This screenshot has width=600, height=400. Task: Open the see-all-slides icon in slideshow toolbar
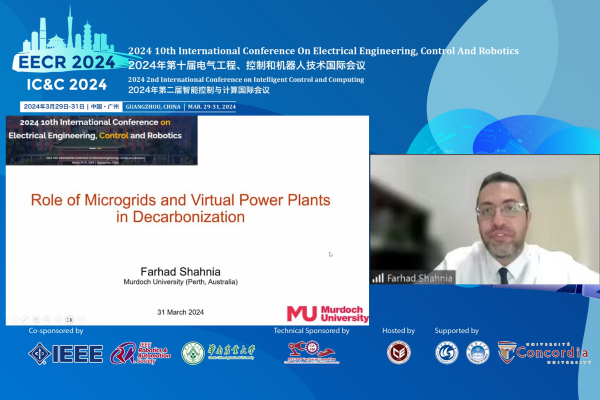coord(36,320)
